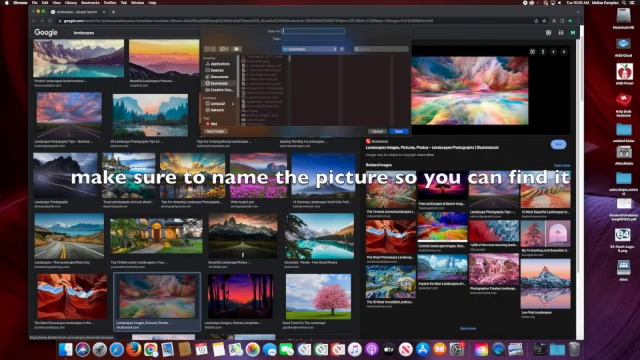The width and height of the screenshot is (640, 360).
Task: Open the pink mountain reflection related image
Action: pyautogui.click(x=545, y=283)
